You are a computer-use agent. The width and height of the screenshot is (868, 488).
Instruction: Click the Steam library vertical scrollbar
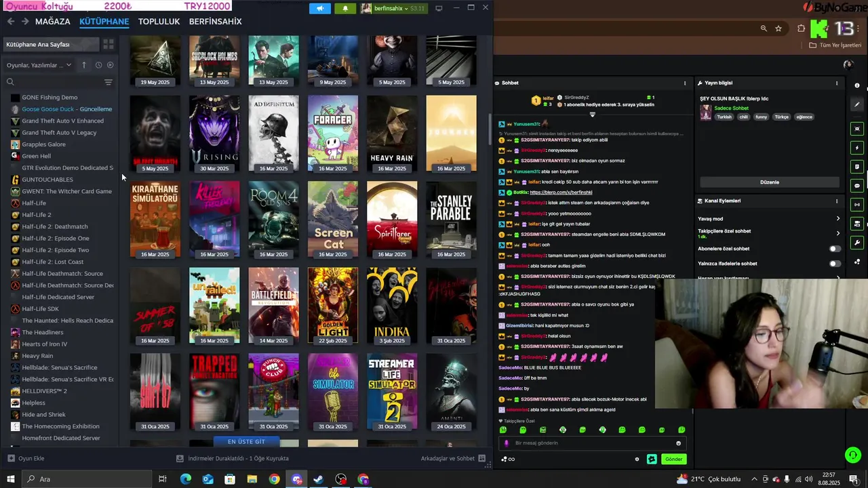tap(490, 129)
